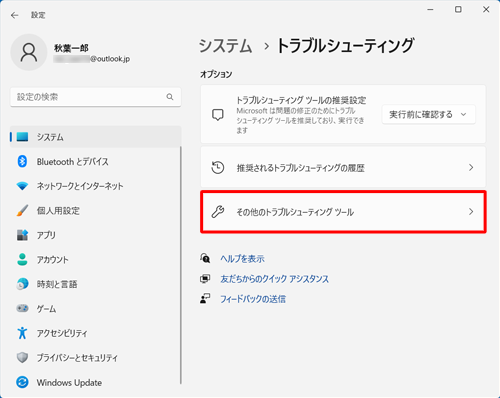Click the 設定の検索 search field

95,97
